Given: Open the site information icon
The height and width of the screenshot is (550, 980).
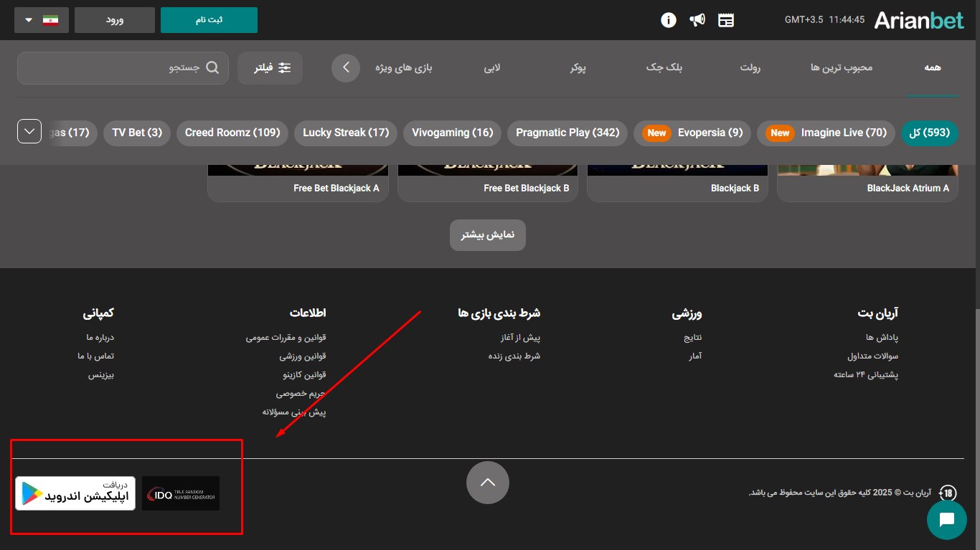Looking at the screenshot, I should pos(668,19).
